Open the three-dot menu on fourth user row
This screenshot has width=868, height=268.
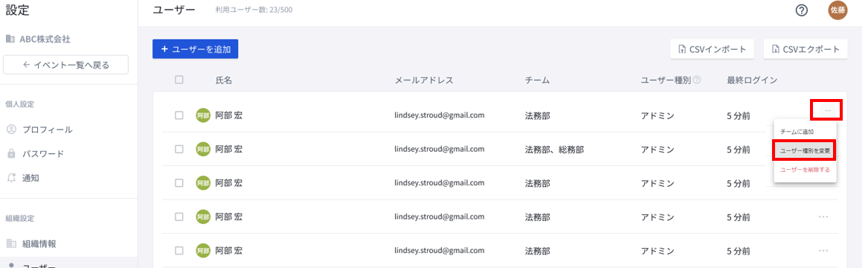coord(823,217)
